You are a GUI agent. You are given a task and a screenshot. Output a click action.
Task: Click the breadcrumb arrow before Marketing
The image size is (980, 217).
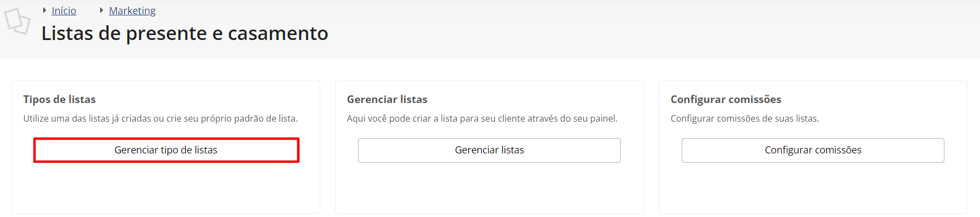101,10
